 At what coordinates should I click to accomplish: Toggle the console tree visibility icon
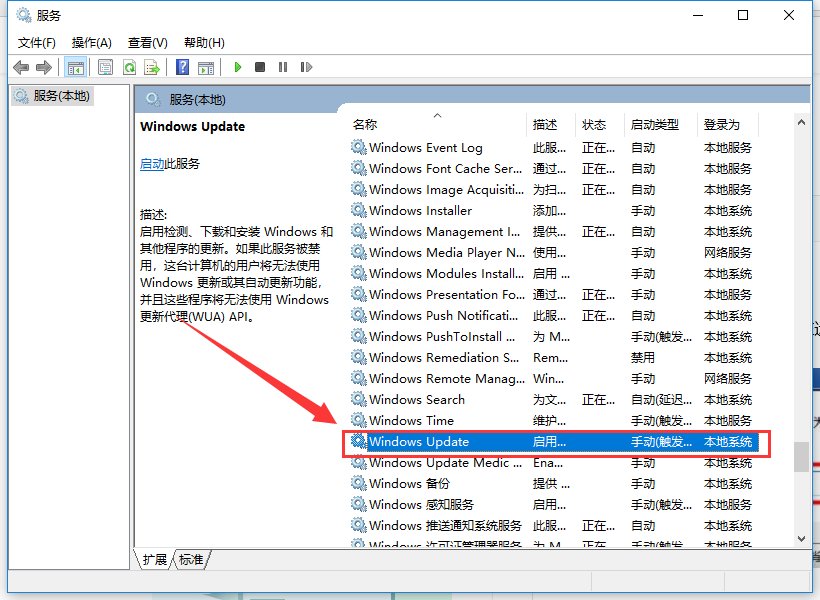point(75,66)
